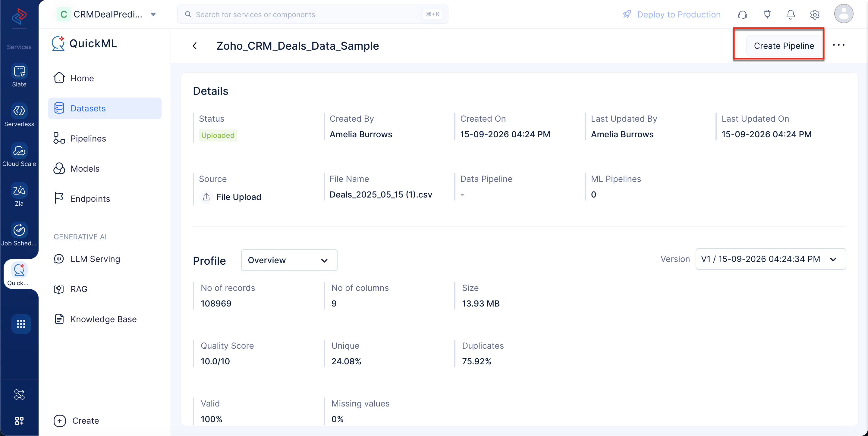The height and width of the screenshot is (436, 868).
Task: Expand the Version V1 dropdown
Action: pyautogui.click(x=770, y=259)
